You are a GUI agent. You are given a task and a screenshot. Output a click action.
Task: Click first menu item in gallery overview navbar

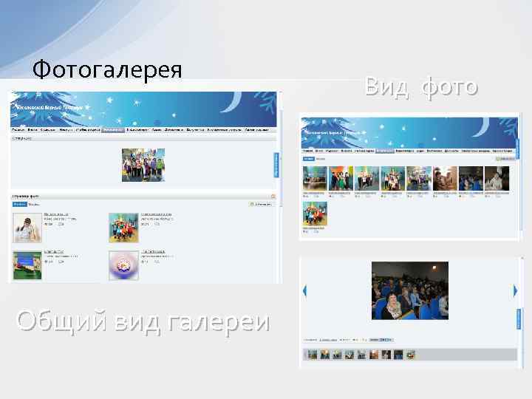[18, 130]
